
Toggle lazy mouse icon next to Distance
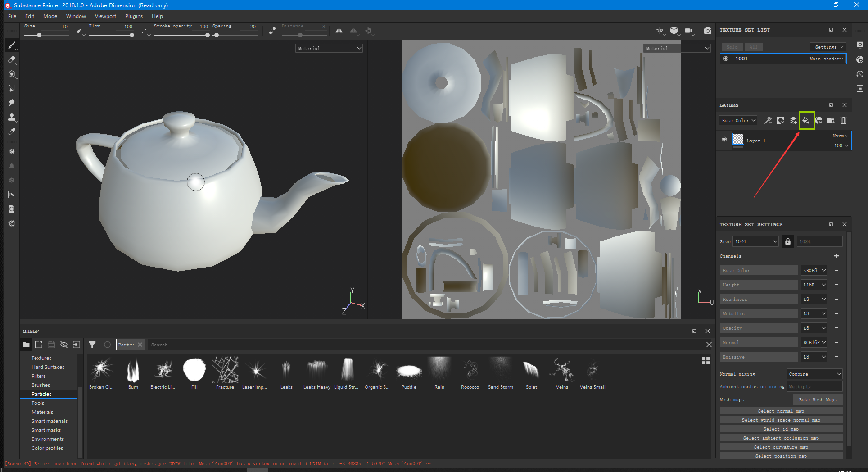pyautogui.click(x=272, y=31)
